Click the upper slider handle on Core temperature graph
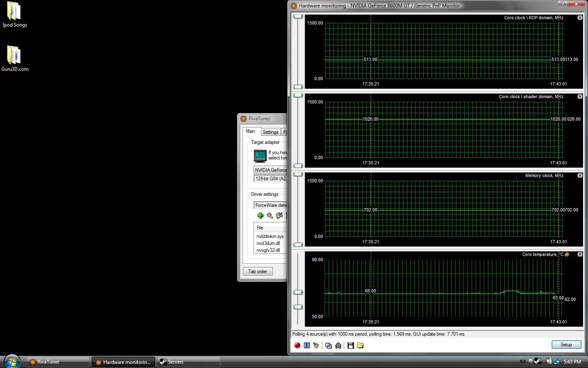The height and width of the screenshot is (368, 588). click(298, 292)
